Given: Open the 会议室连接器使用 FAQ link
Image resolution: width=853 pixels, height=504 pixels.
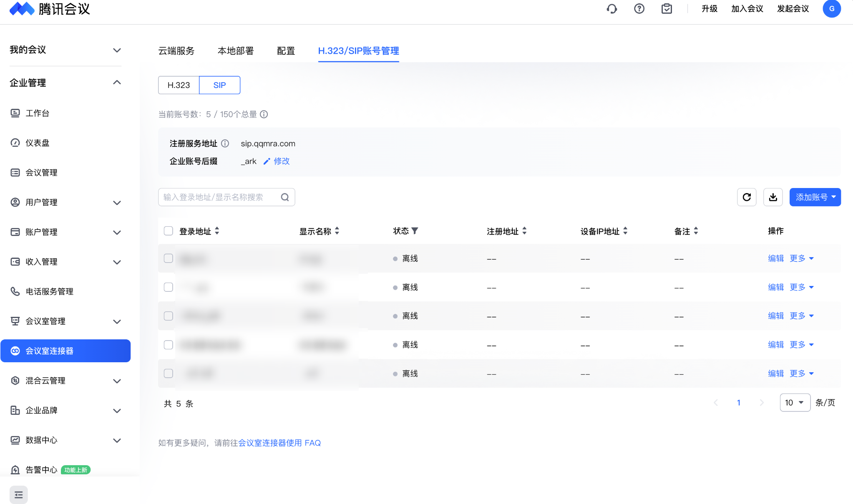Looking at the screenshot, I should [279, 443].
